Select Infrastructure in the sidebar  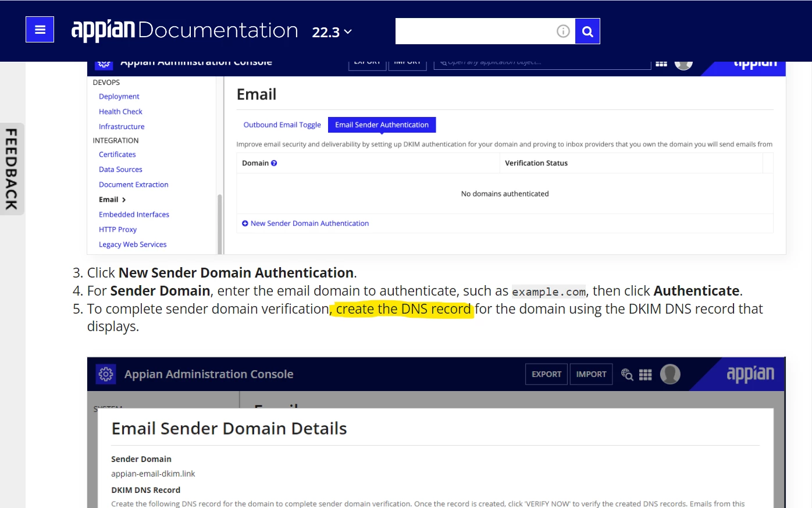click(122, 127)
